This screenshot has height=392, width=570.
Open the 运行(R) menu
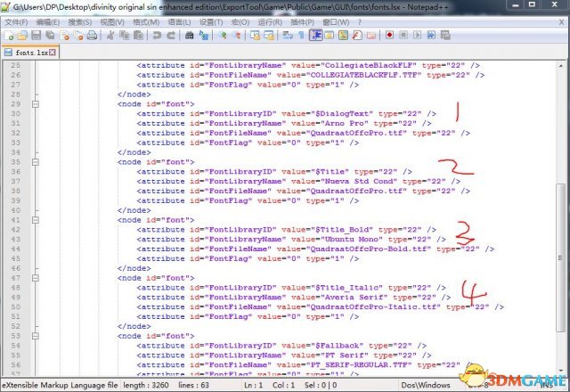point(270,22)
